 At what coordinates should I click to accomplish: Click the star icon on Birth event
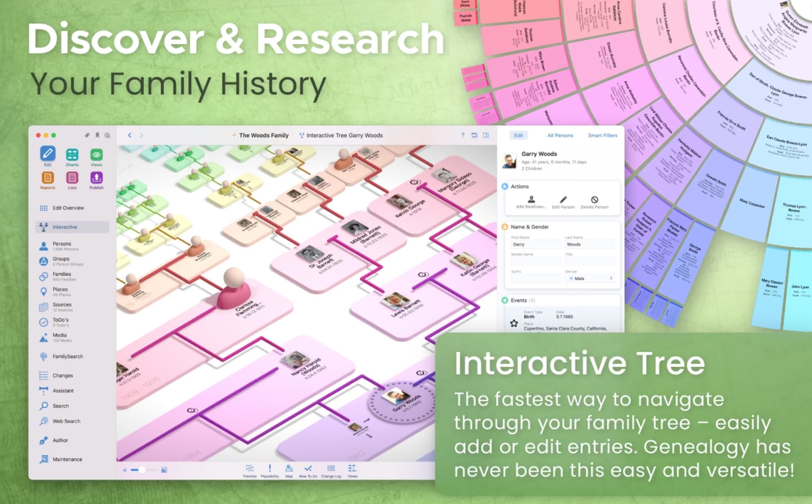(x=514, y=323)
